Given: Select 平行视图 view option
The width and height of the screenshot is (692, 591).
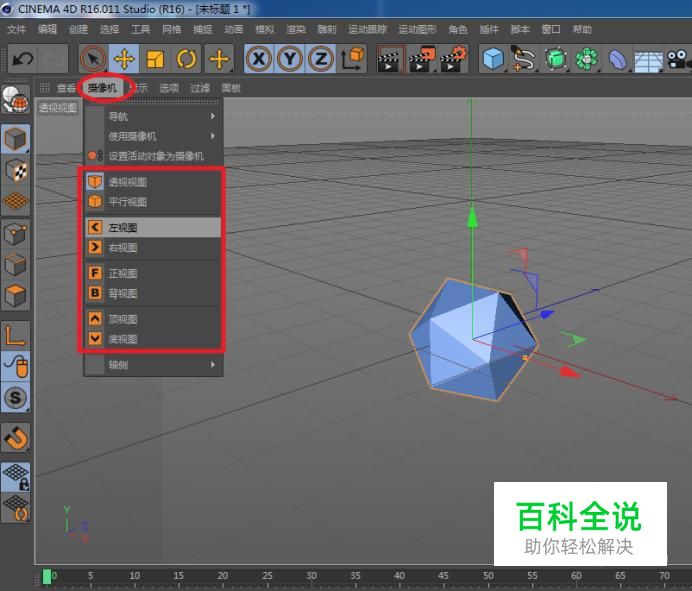Looking at the screenshot, I should (x=153, y=202).
